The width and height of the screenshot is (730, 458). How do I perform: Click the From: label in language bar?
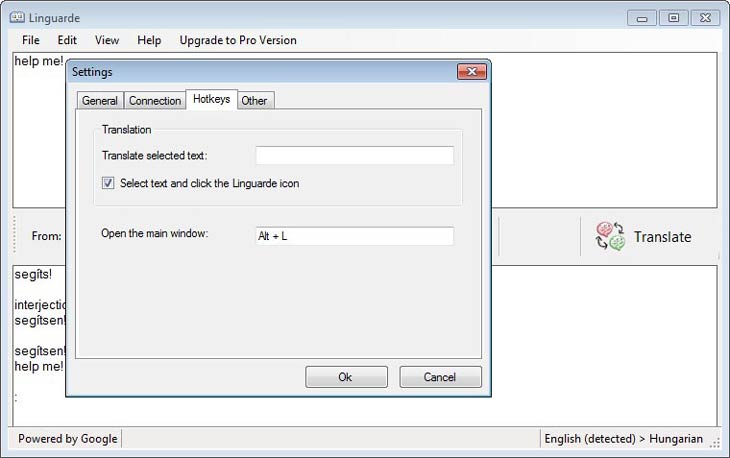point(47,236)
